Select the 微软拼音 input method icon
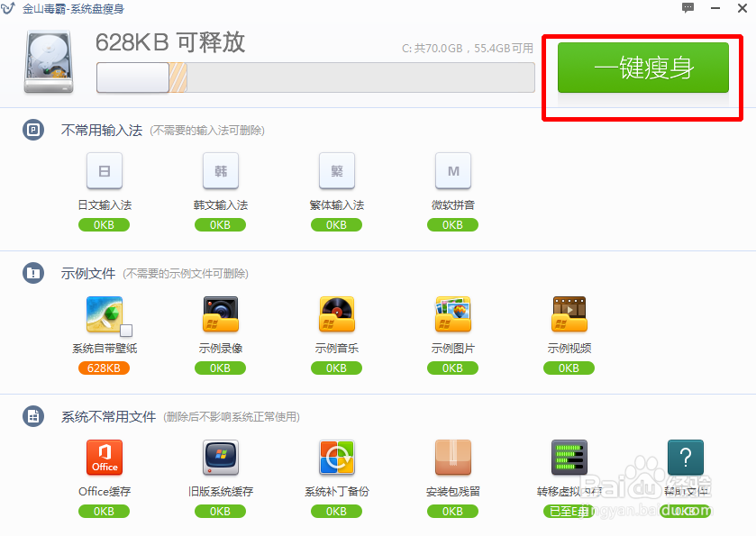This screenshot has height=536, width=756. (452, 170)
